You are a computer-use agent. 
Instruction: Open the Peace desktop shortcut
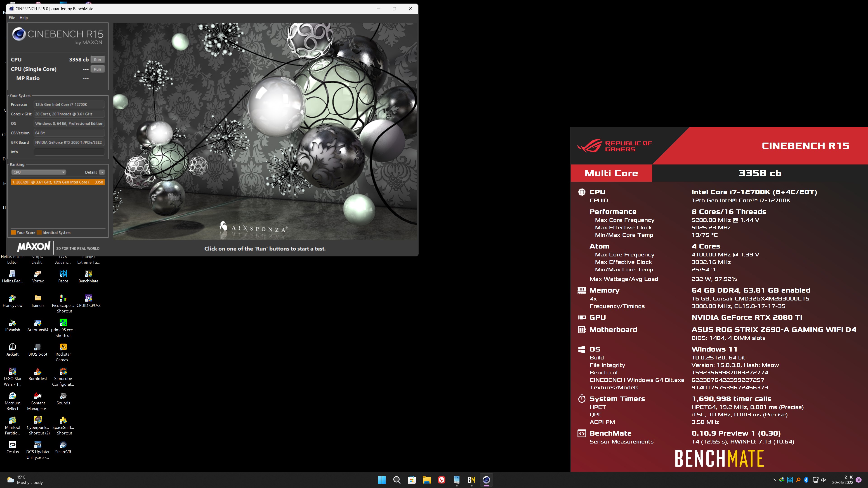(63, 277)
